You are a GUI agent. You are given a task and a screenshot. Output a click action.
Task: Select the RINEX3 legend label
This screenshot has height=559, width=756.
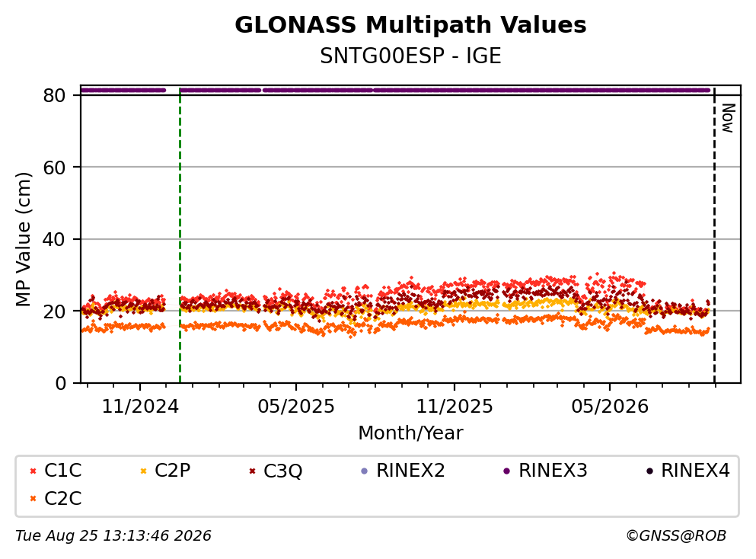point(553,470)
